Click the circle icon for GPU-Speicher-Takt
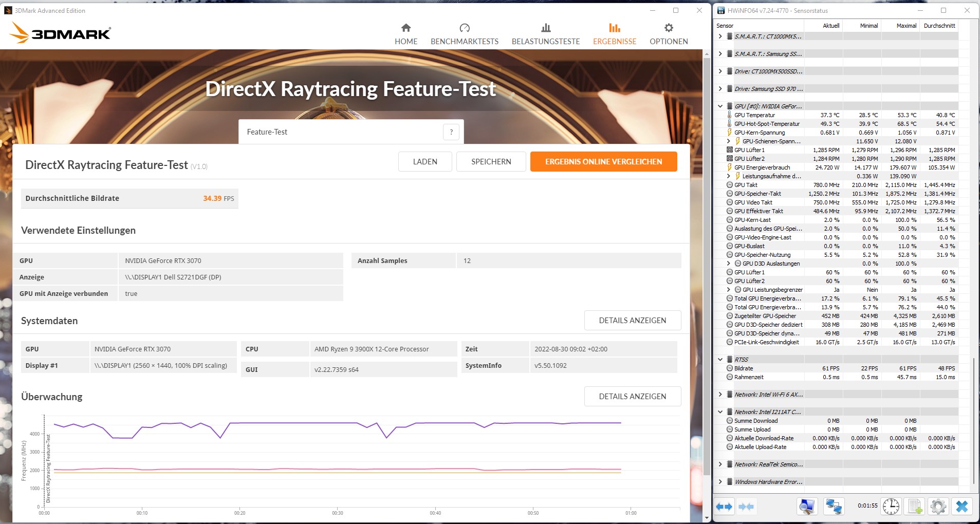980x524 pixels. [x=730, y=194]
